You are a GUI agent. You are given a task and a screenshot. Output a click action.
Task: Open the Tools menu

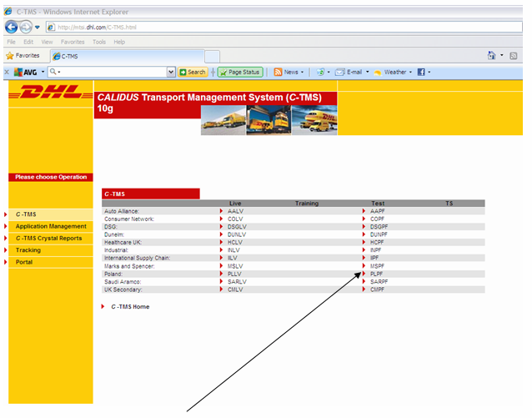coord(99,42)
